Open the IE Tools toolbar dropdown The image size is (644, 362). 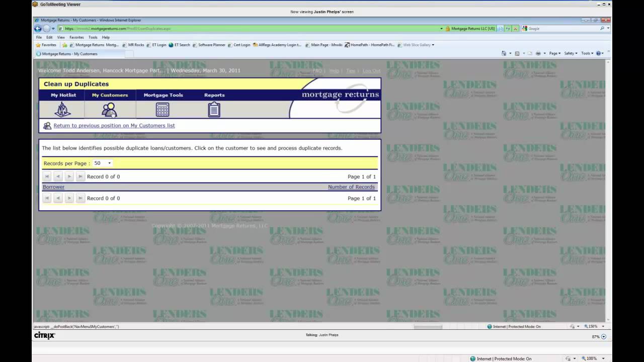(587, 53)
